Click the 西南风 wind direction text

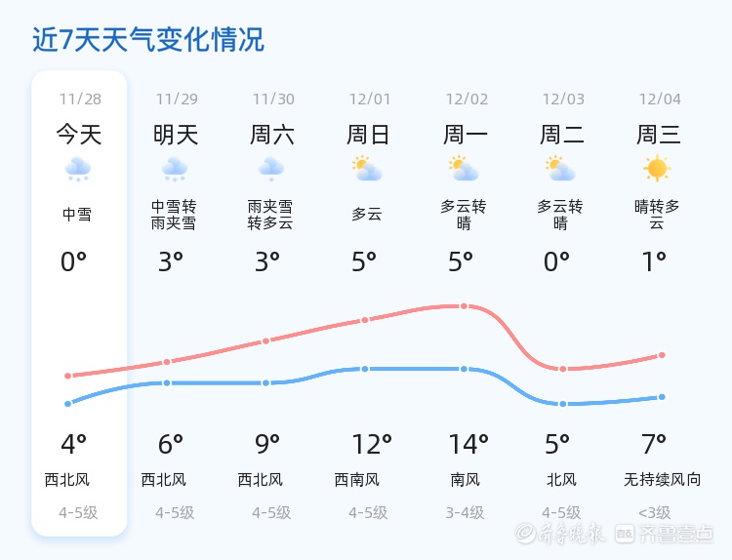[356, 480]
